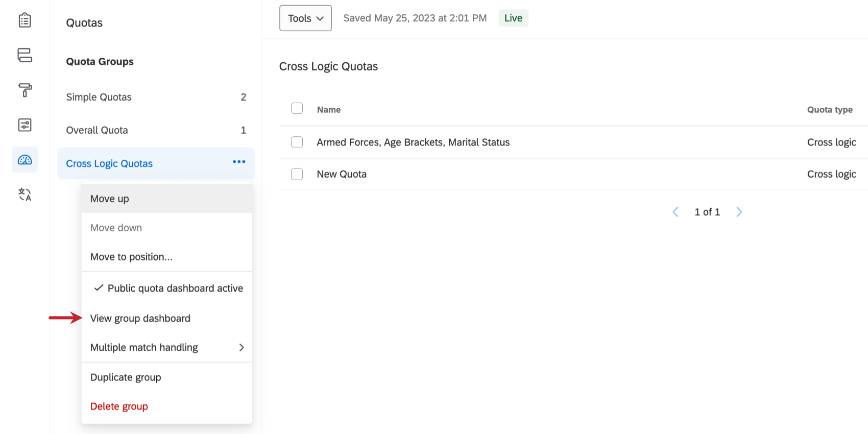Toggle the select-all checkbox in the header
This screenshot has width=868, height=434.
(297, 108)
